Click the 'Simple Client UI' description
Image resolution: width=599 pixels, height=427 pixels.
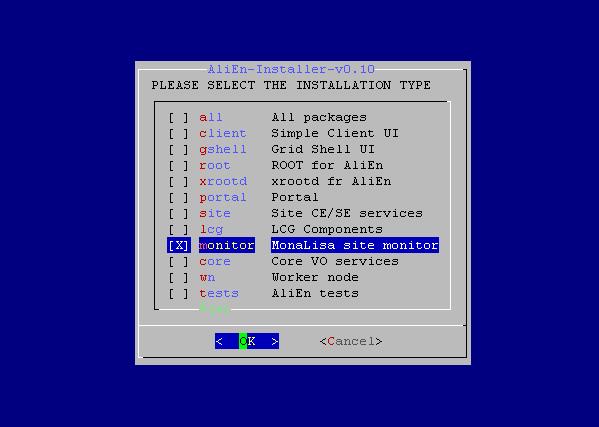click(x=335, y=134)
